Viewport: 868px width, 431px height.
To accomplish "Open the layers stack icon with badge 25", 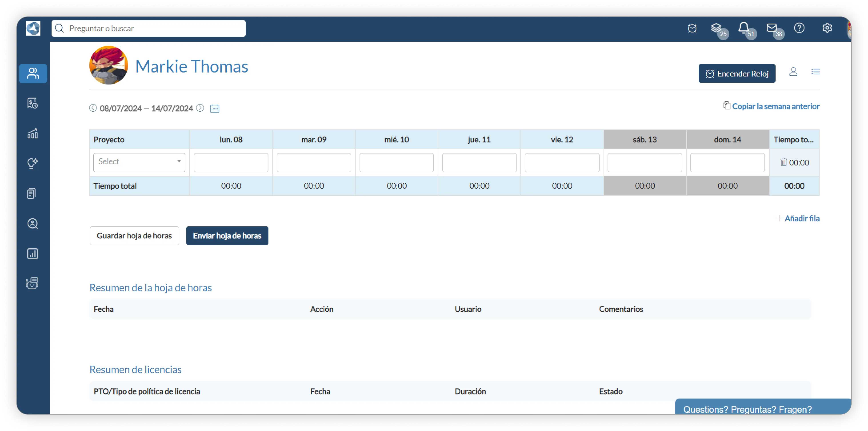I will (716, 28).
